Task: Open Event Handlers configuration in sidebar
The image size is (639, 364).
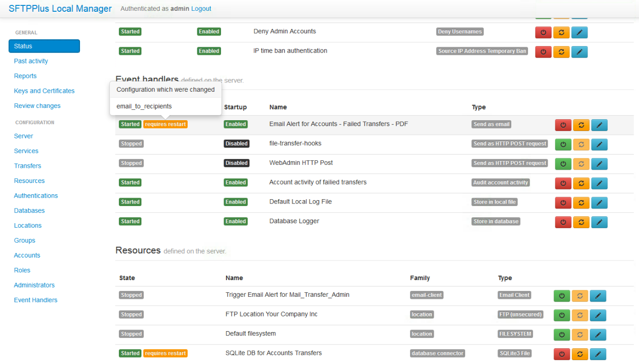Action: pos(35,300)
